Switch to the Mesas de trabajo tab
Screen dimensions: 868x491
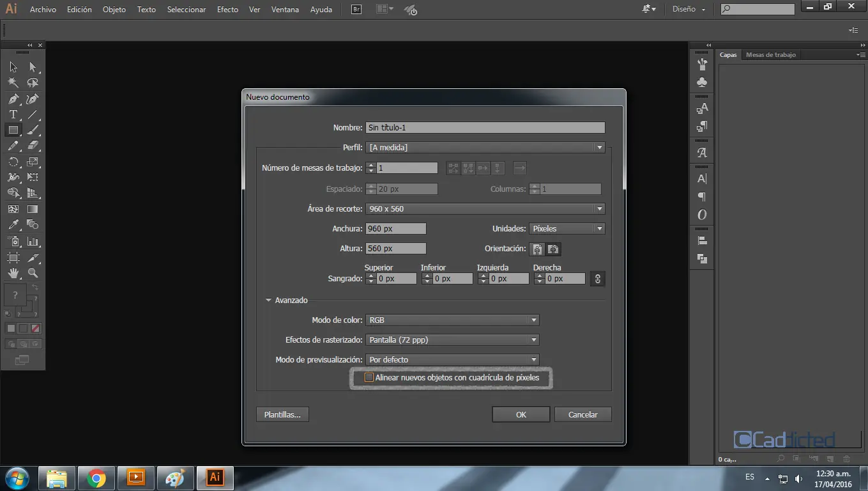click(770, 55)
